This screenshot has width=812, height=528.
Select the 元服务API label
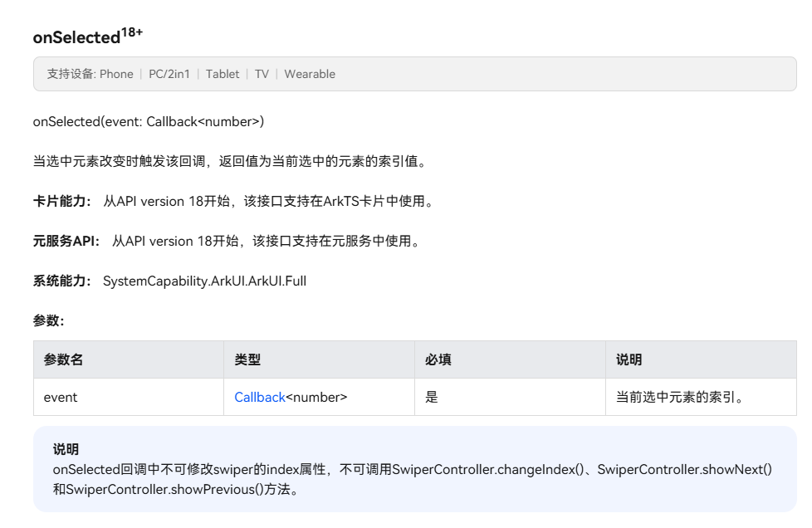click(x=66, y=242)
